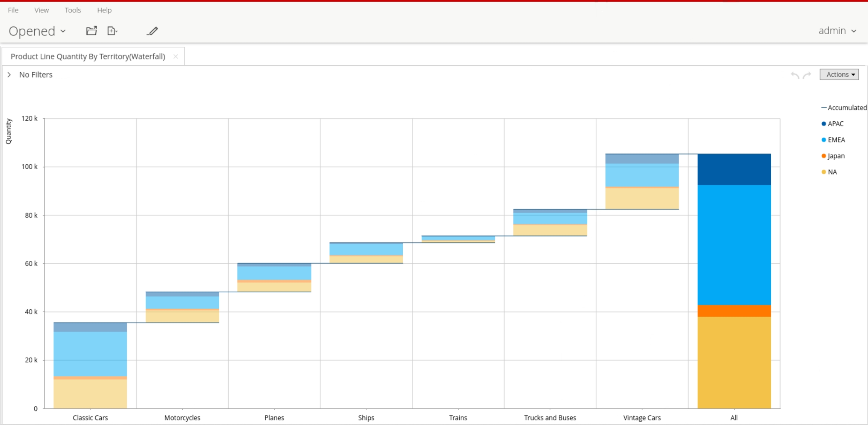Screen dimensions: 868x425
Task: Open the Help menu
Action: (104, 10)
